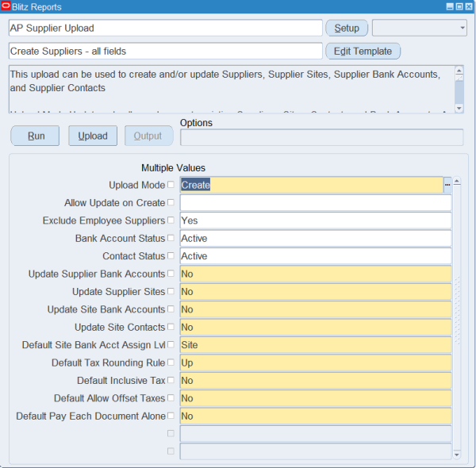Click the description box scrollbar down arrow
This screenshot has height=468, width=476.
click(459, 109)
